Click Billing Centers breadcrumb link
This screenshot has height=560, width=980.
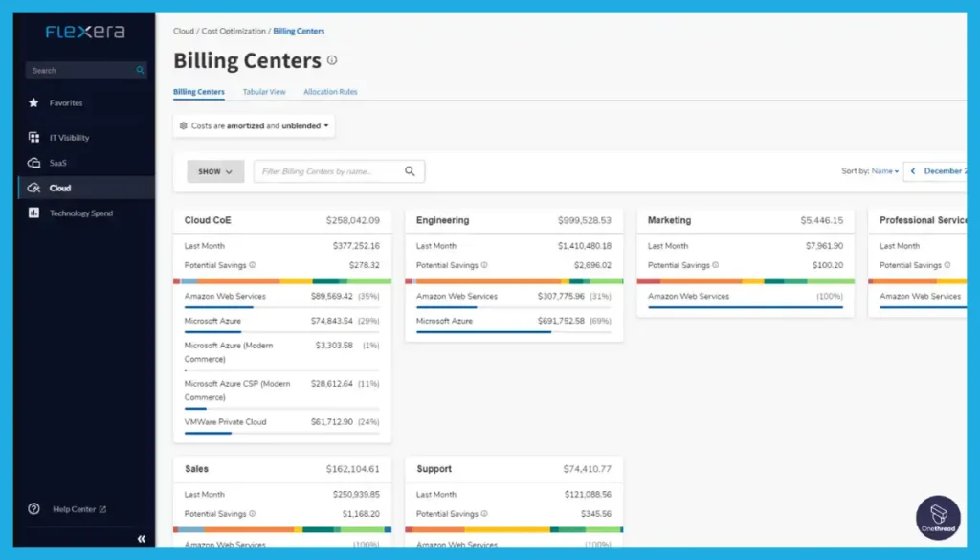299,31
